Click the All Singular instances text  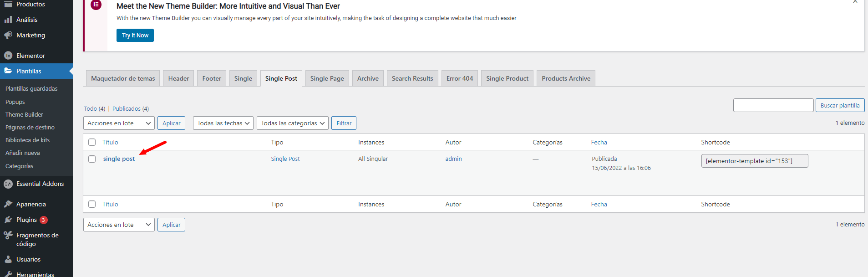(x=373, y=159)
